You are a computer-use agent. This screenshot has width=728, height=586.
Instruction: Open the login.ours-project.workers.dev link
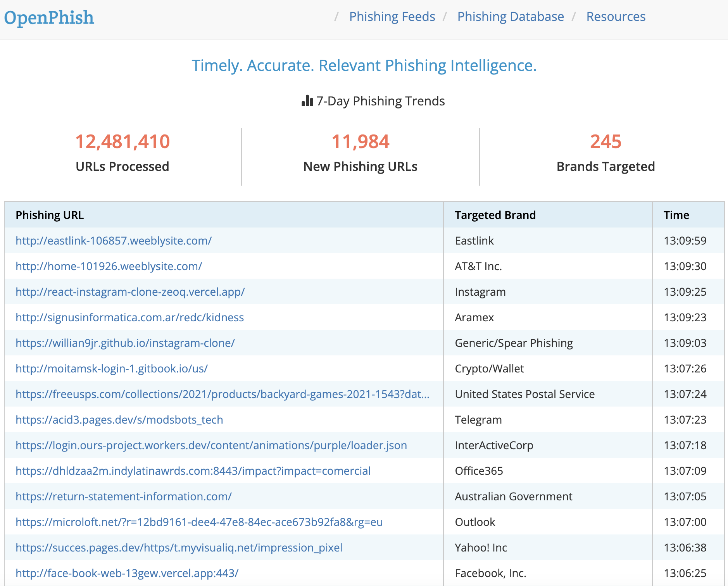point(211,445)
